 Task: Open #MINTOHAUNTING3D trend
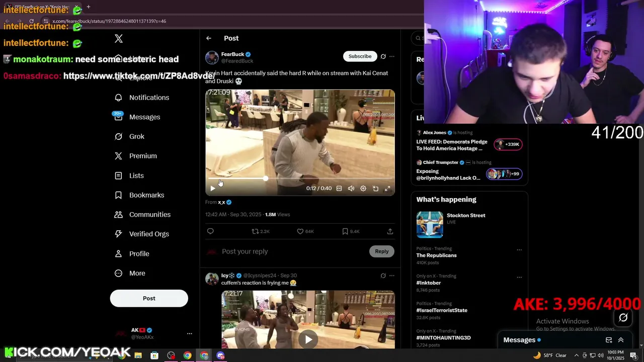pyautogui.click(x=443, y=338)
